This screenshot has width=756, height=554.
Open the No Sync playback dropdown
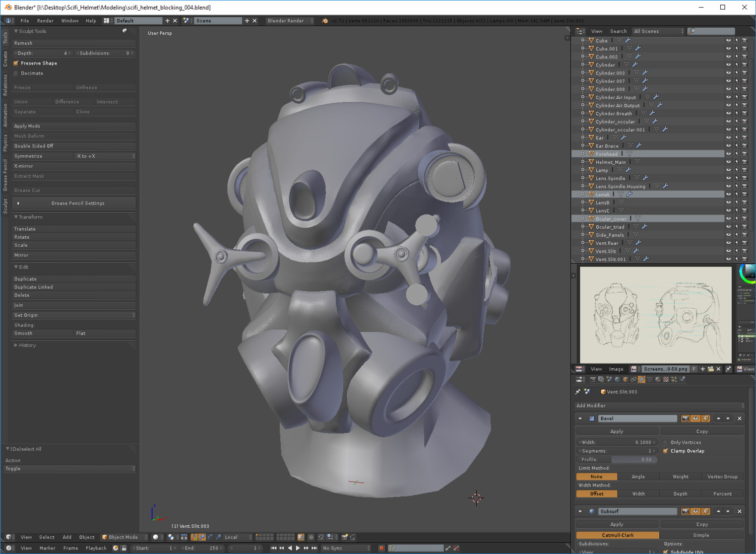346,548
